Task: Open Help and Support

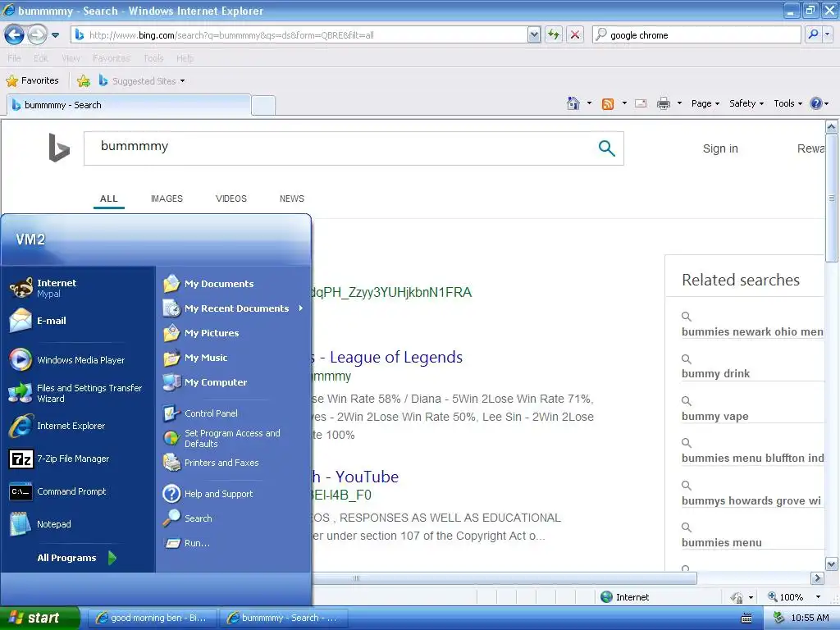Action: coord(234,494)
